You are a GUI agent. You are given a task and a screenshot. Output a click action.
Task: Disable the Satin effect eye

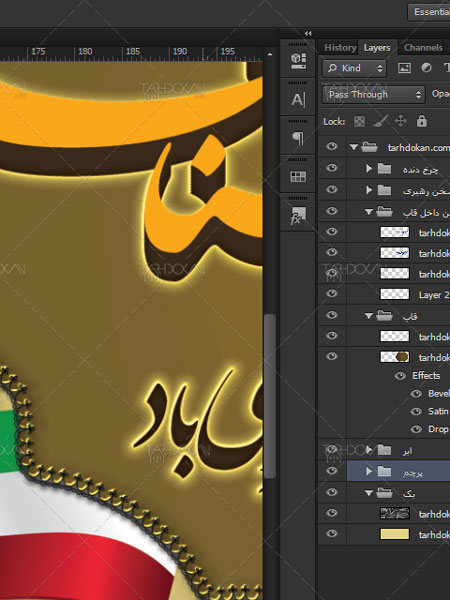[416, 411]
